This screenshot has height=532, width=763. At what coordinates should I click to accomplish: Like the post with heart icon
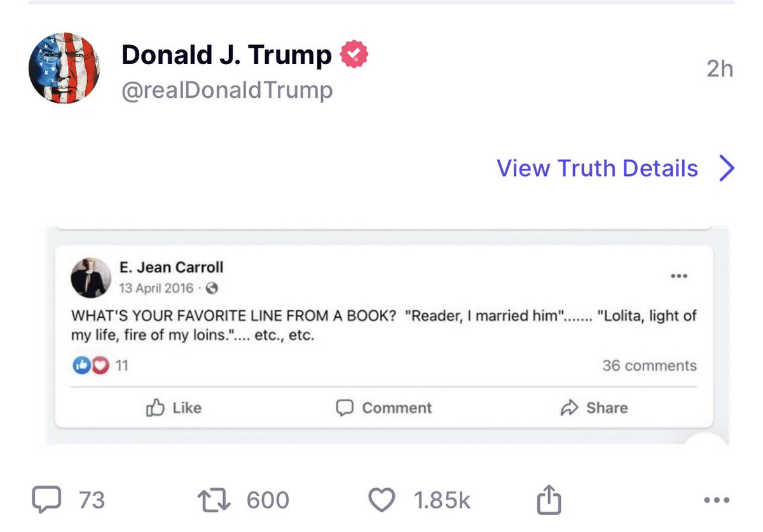click(x=382, y=500)
